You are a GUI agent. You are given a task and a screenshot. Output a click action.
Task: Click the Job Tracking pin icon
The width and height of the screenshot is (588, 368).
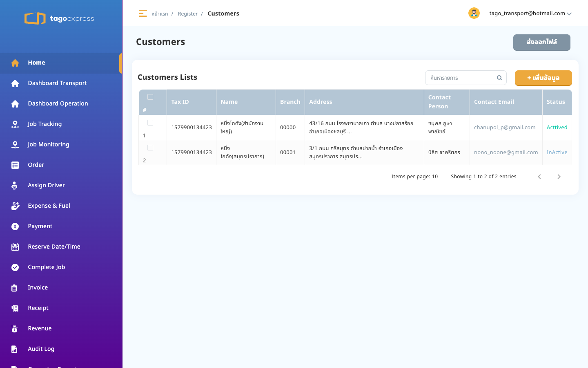coord(15,124)
